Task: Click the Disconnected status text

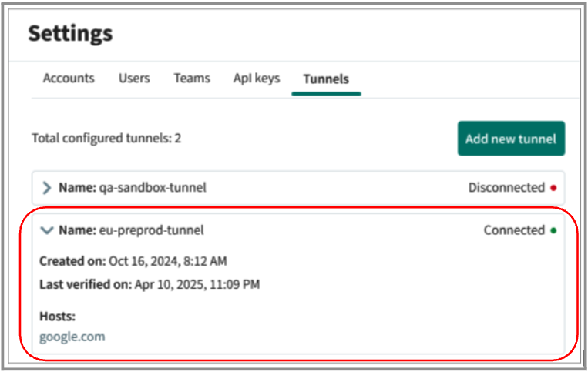Action: point(506,187)
